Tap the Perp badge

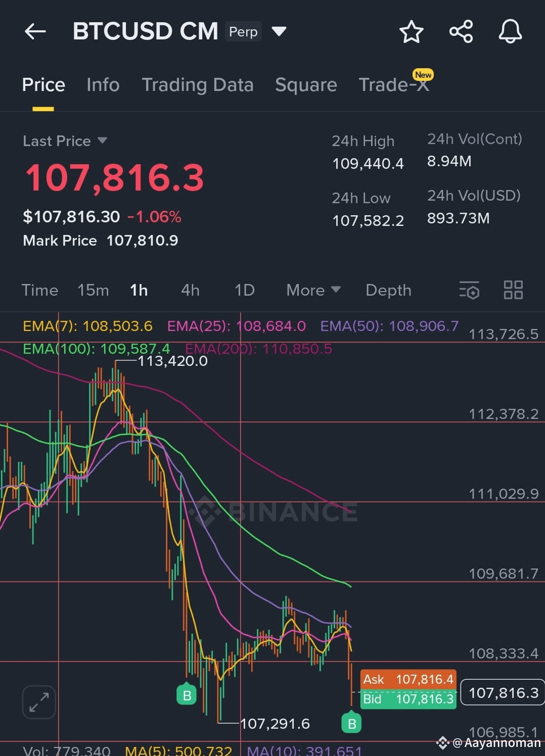point(243,31)
